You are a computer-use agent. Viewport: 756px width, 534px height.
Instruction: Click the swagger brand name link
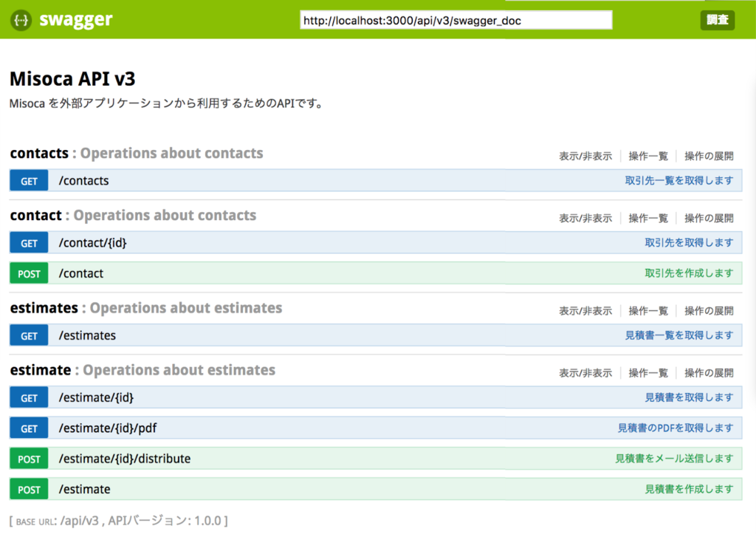pos(76,20)
